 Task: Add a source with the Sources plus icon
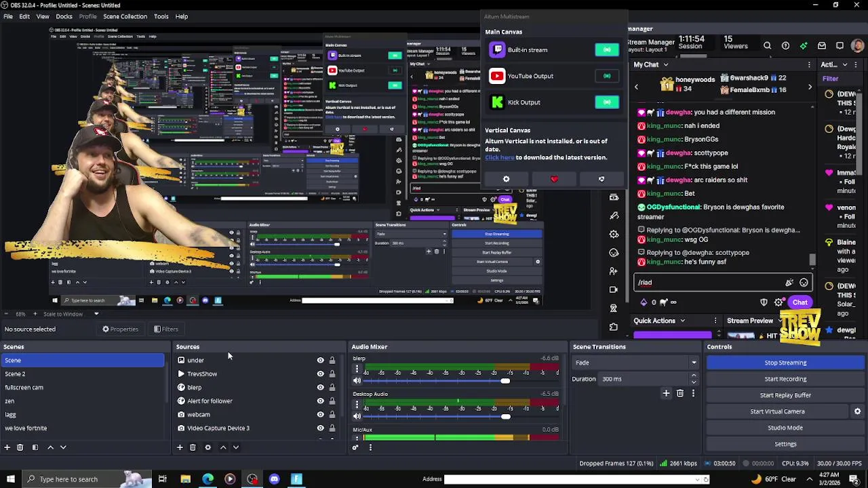(180, 447)
